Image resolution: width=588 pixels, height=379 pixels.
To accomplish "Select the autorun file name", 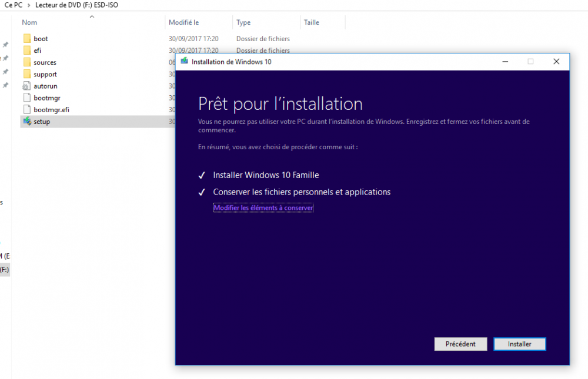I will pyautogui.click(x=45, y=86).
